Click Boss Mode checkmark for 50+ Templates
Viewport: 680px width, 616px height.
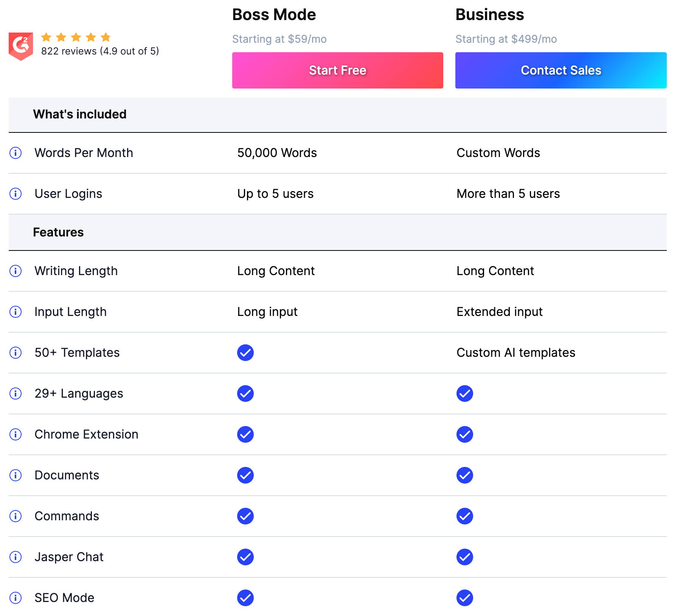point(245,353)
